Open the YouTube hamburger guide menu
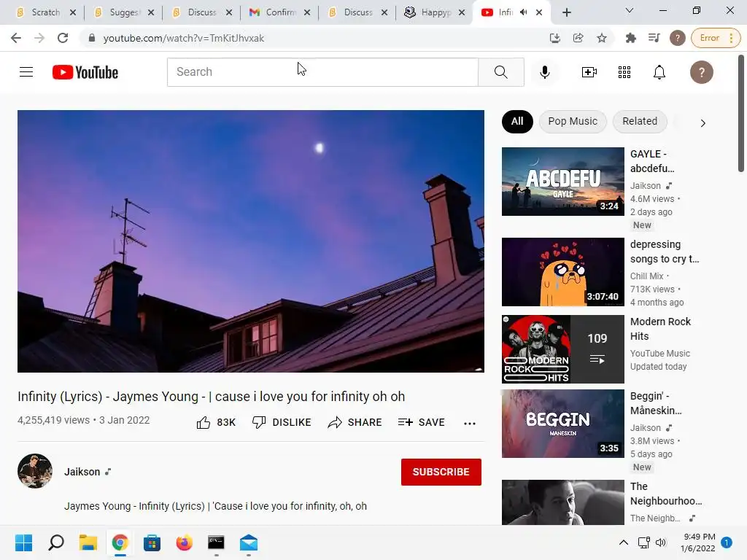This screenshot has width=747, height=560. click(26, 72)
